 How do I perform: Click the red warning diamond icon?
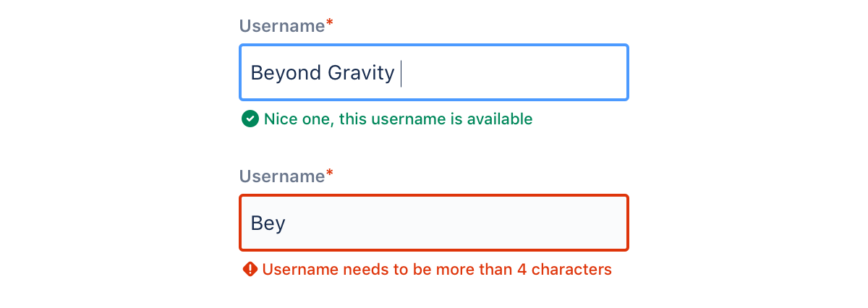pos(250,270)
